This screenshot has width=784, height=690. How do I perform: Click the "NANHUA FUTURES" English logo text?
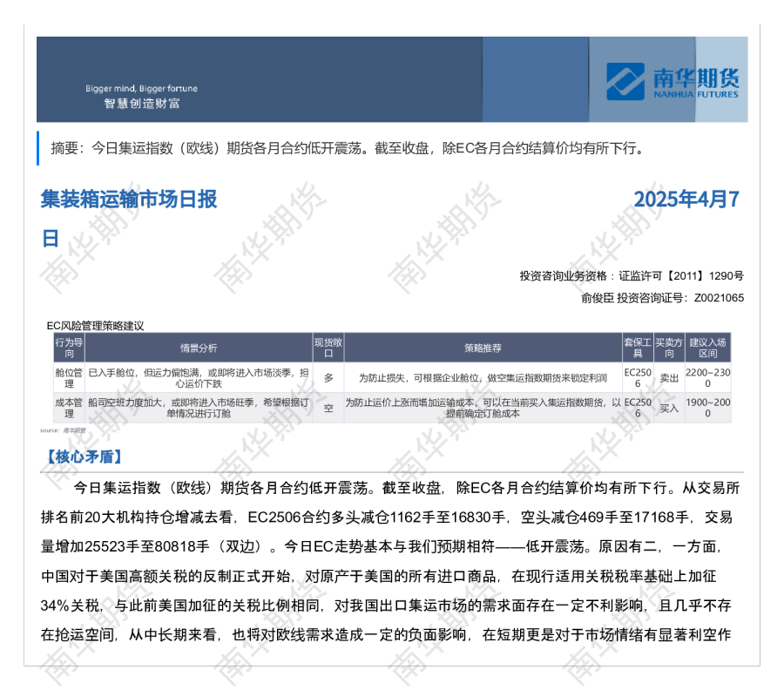(695, 94)
